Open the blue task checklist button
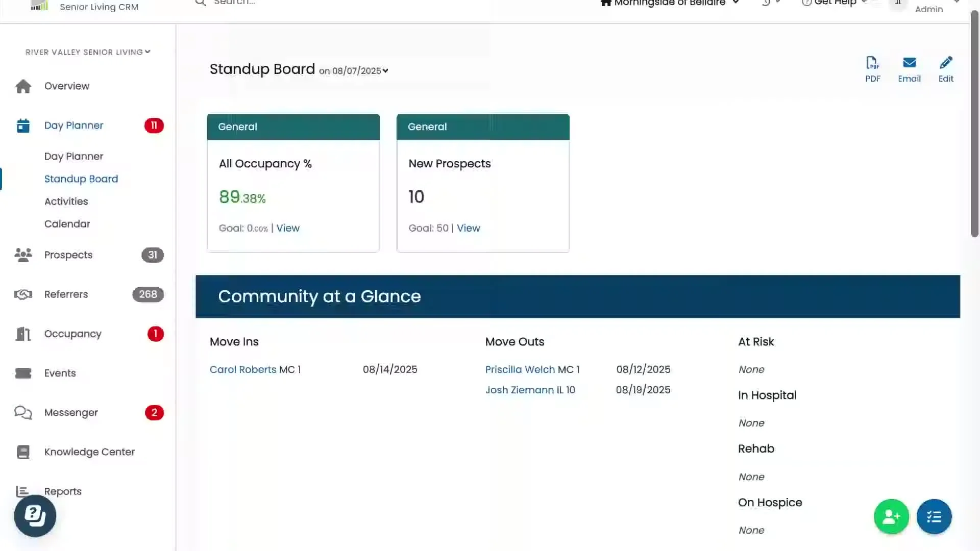 pos(934,517)
